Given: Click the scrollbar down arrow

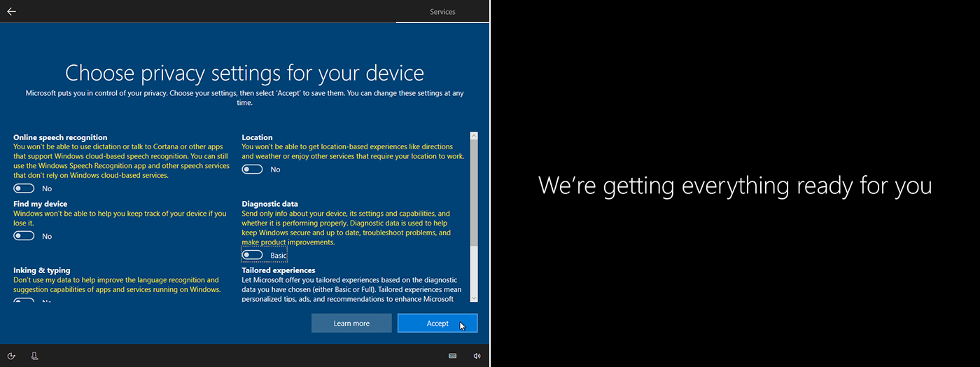Looking at the screenshot, I should [x=474, y=298].
